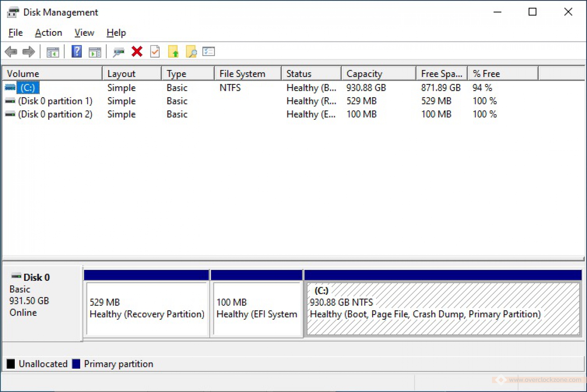Click the Disk 0 Basic 931.50 GB label
Viewport: 587px width, 392px height.
pos(42,304)
